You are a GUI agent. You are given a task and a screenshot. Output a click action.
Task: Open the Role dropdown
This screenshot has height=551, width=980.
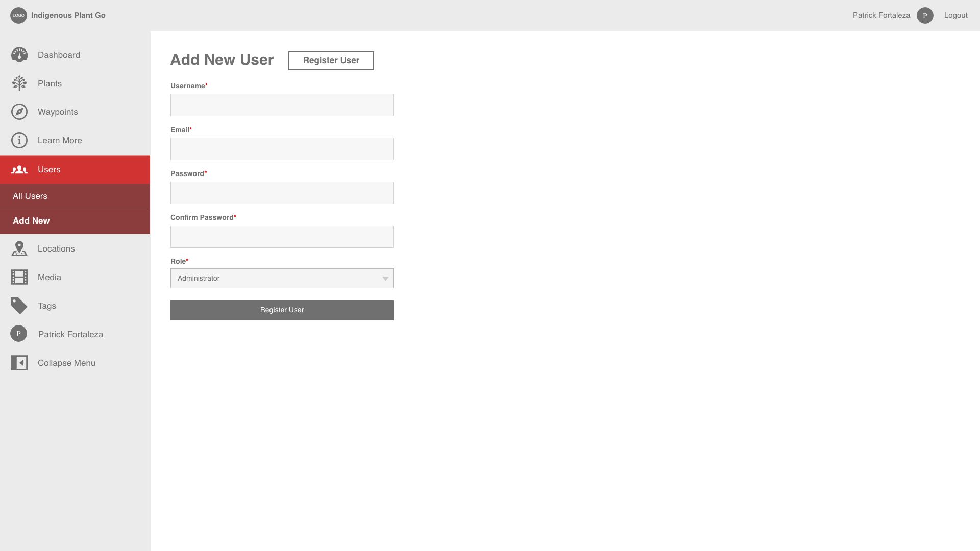click(x=276, y=279)
